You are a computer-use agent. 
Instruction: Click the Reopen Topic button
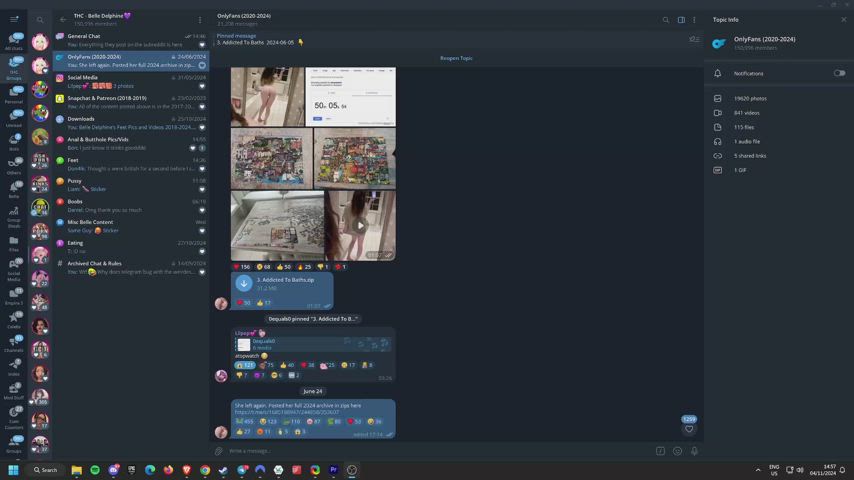coord(456,58)
